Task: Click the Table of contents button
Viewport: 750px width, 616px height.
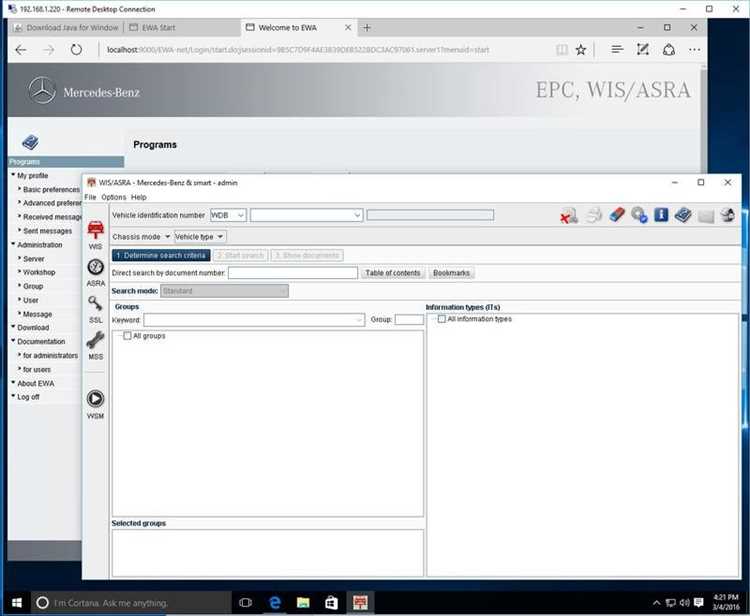Action: click(x=393, y=273)
